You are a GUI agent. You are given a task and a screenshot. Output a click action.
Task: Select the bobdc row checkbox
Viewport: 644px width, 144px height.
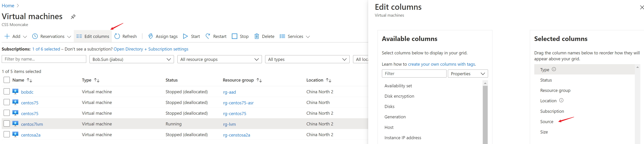pyautogui.click(x=7, y=91)
